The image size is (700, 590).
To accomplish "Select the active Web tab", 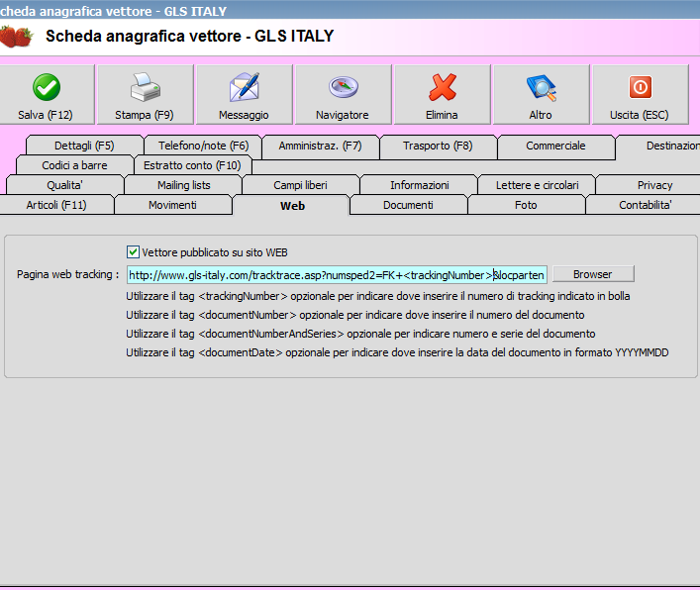I will tap(292, 206).
